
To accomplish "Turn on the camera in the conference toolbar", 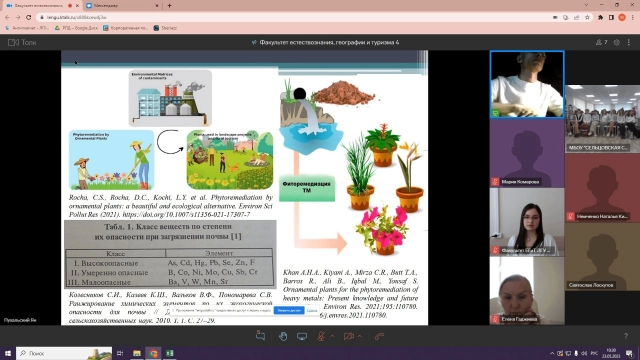I will (x=349, y=336).
